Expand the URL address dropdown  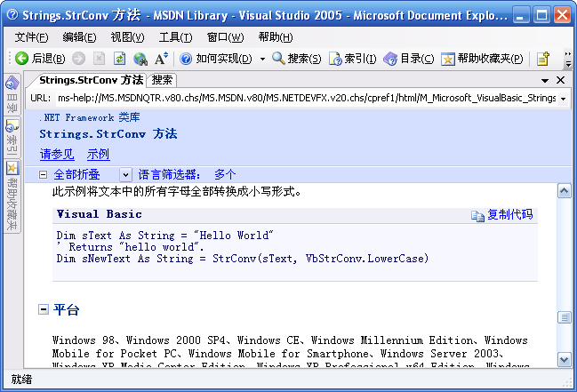(x=563, y=99)
